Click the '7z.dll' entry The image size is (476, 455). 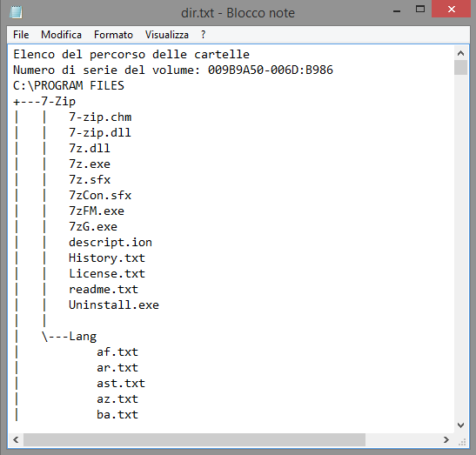[x=90, y=149]
